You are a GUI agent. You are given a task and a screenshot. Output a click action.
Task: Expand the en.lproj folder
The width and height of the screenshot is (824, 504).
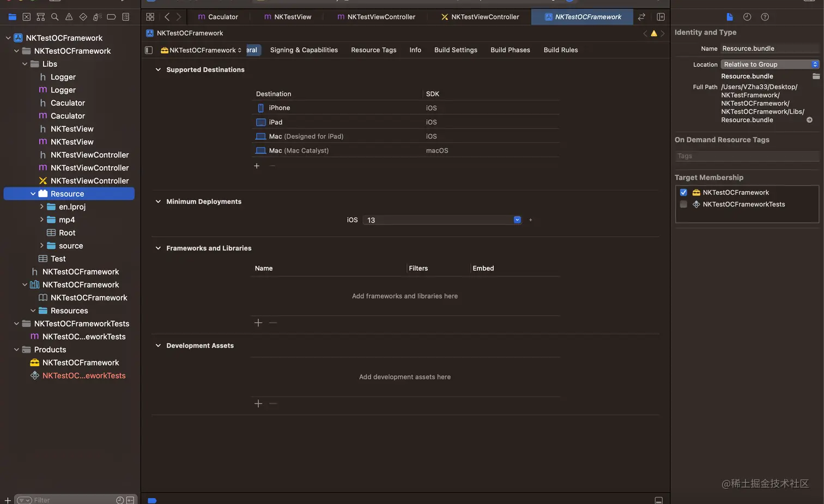(41, 207)
